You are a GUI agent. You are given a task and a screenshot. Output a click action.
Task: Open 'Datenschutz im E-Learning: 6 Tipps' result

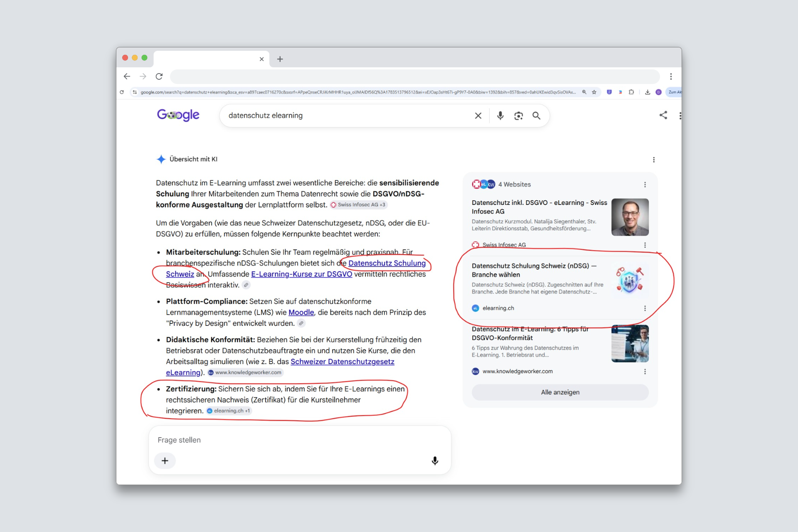click(530, 333)
